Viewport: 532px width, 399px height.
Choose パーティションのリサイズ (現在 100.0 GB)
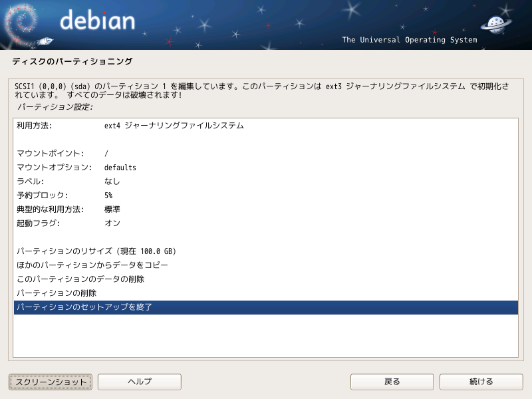click(x=265, y=251)
